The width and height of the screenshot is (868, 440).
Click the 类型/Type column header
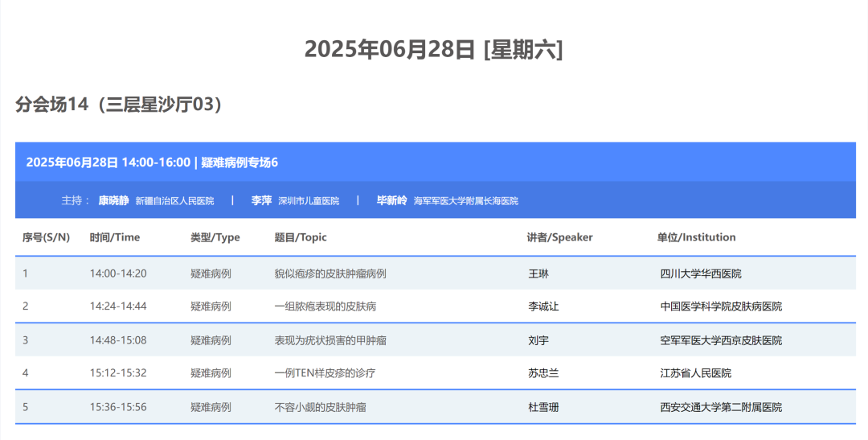coord(215,237)
